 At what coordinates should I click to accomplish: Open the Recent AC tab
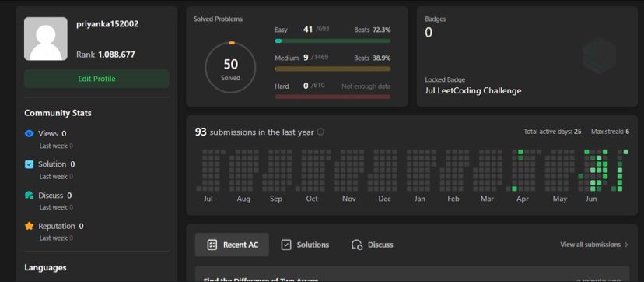point(232,245)
